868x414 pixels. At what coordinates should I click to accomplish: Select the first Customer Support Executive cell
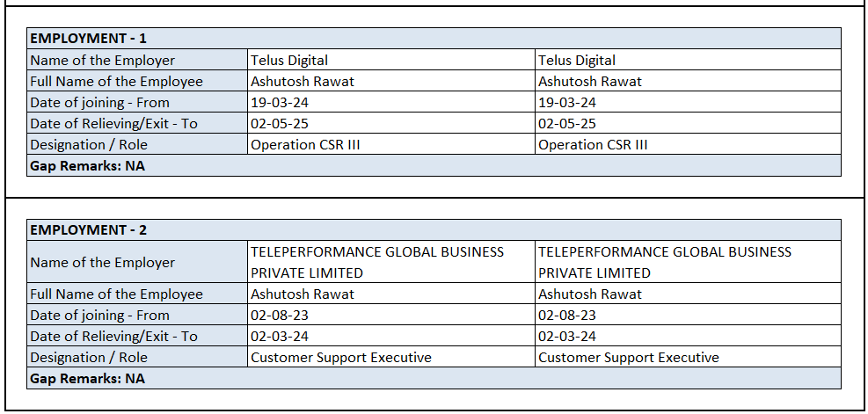click(x=341, y=358)
